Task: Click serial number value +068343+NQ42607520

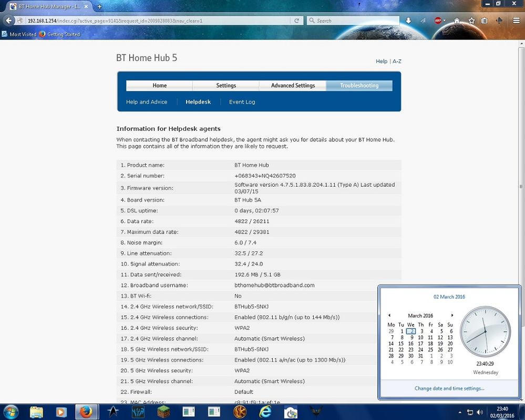Action: click(265, 176)
